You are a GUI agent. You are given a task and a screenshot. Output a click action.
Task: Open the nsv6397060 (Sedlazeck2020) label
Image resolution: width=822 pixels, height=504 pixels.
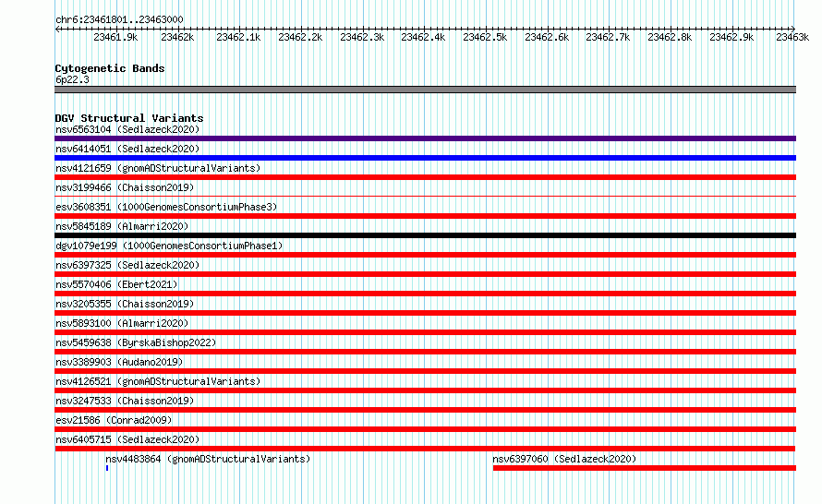(x=564, y=459)
